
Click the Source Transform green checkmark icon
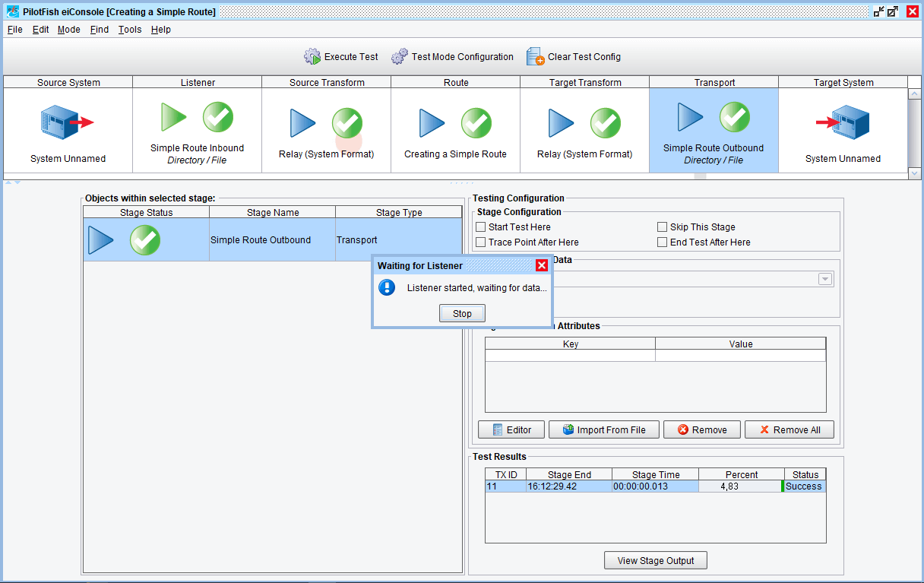[x=347, y=123]
